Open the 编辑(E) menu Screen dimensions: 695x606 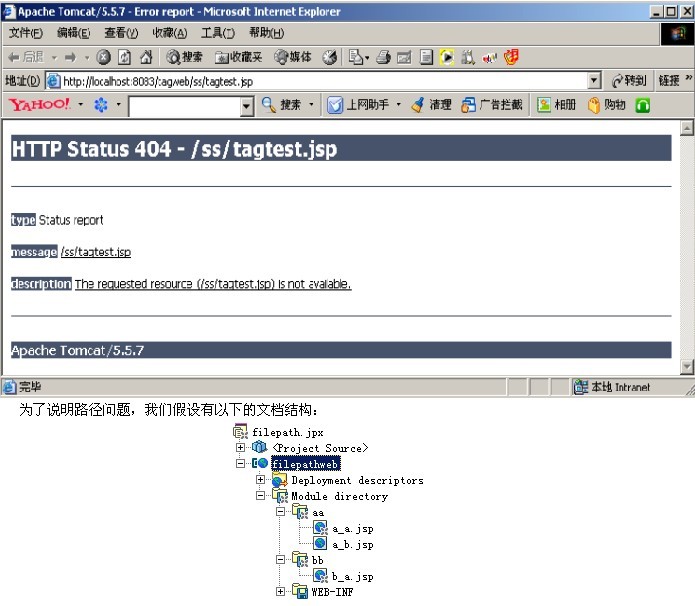tap(74, 33)
